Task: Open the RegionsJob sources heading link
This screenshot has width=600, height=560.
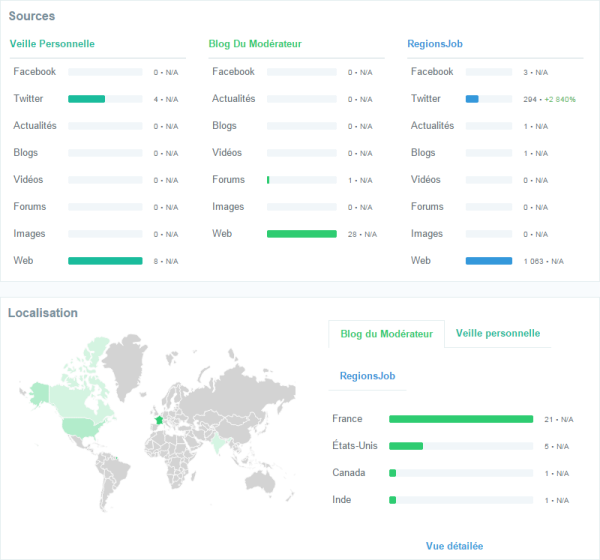Action: click(435, 44)
